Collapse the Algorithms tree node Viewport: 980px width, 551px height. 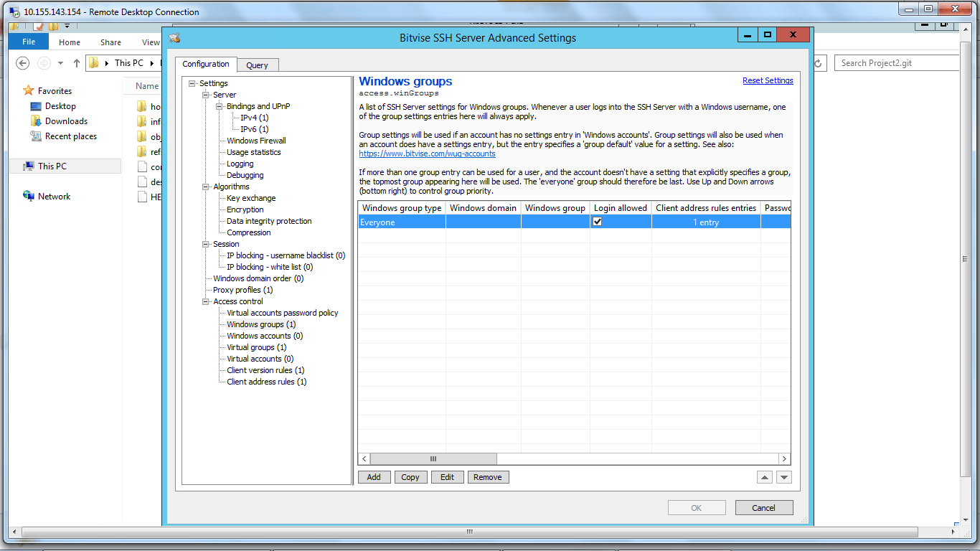(206, 187)
